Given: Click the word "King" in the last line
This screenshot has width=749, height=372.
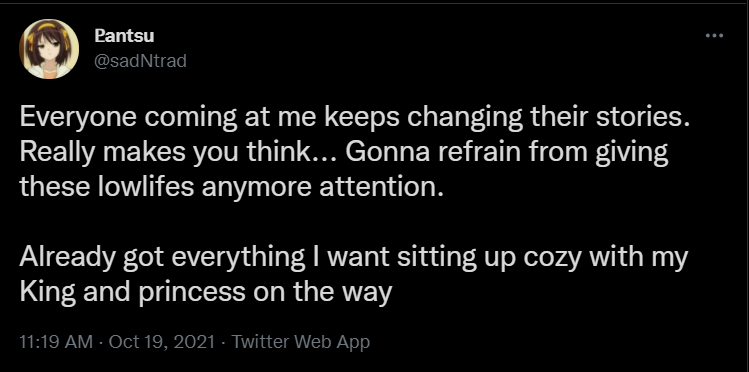Looking at the screenshot, I should pyautogui.click(x=48, y=292).
